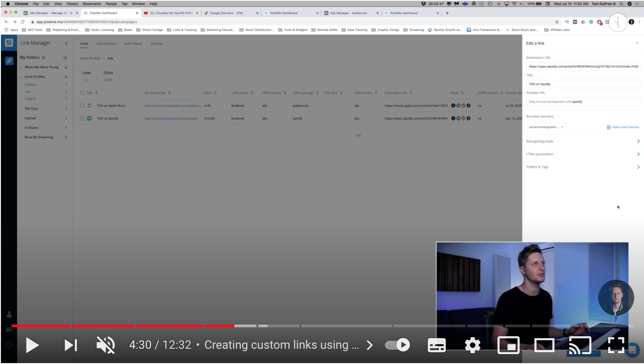This screenshot has width=644, height=364.
Task: Play the video with the play button
Action: click(x=32, y=345)
